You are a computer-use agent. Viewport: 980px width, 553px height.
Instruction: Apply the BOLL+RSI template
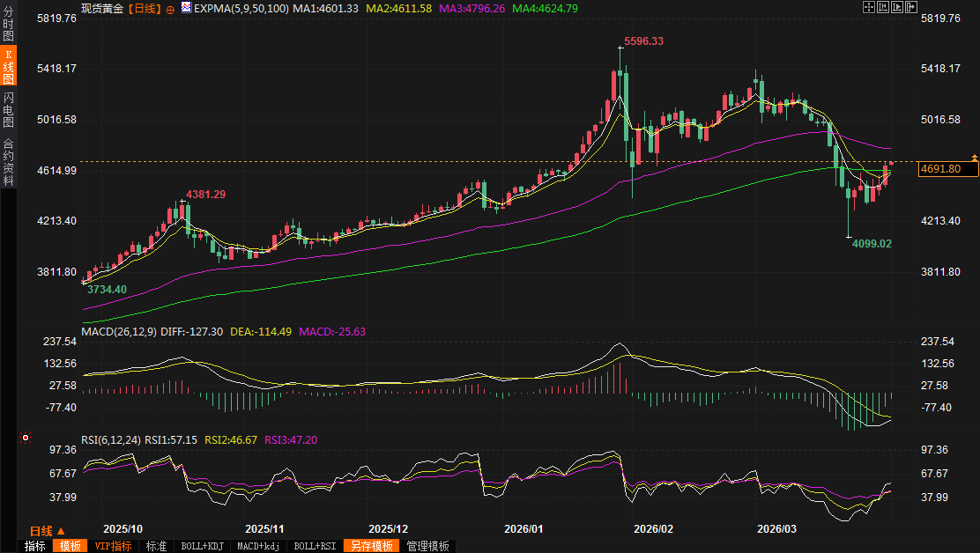pyautogui.click(x=315, y=546)
